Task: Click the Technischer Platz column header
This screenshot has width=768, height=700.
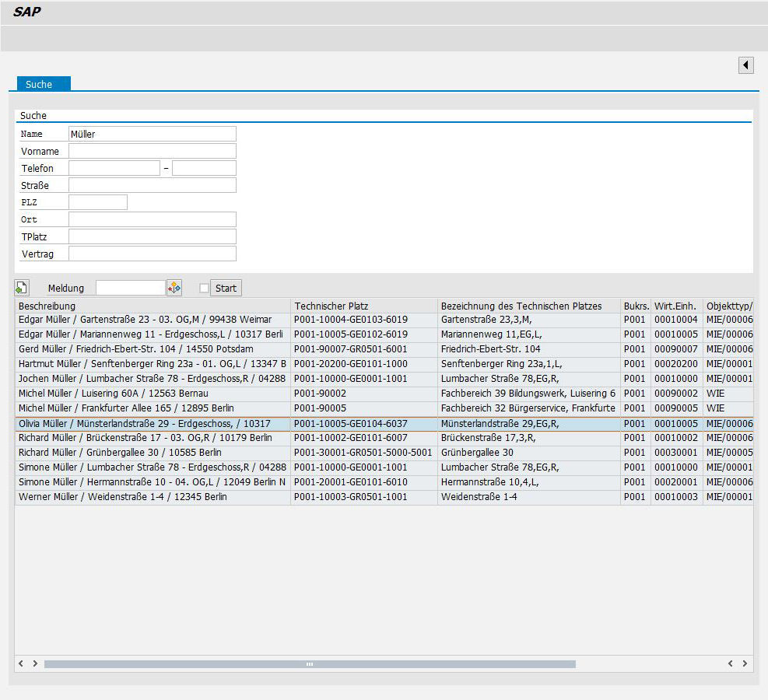Action: coord(363,306)
